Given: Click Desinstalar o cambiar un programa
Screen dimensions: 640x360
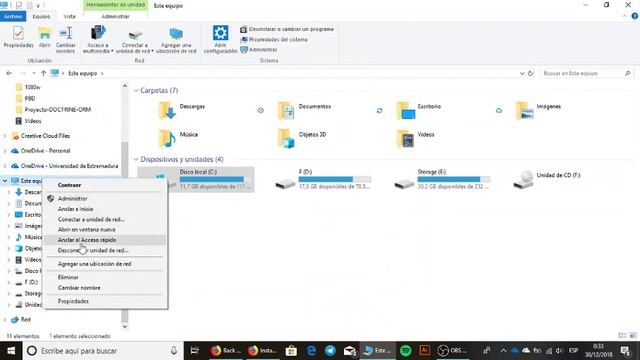Looking at the screenshot, I should [x=287, y=29].
